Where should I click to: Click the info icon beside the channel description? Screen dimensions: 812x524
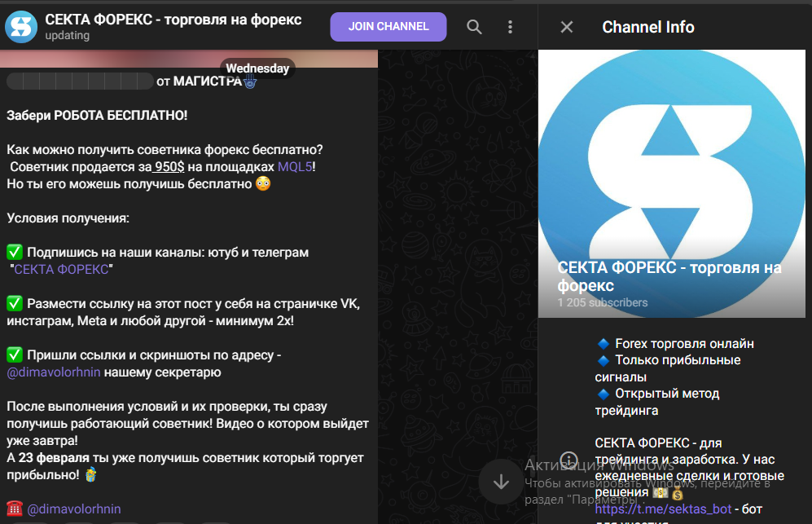(568, 460)
